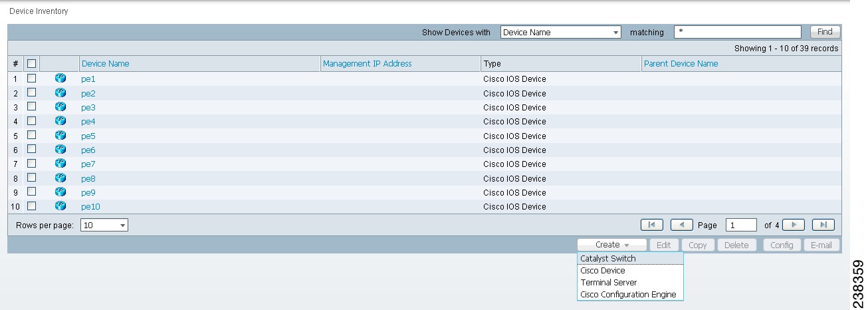Click the Find button
The image size is (868, 310).
(825, 32)
